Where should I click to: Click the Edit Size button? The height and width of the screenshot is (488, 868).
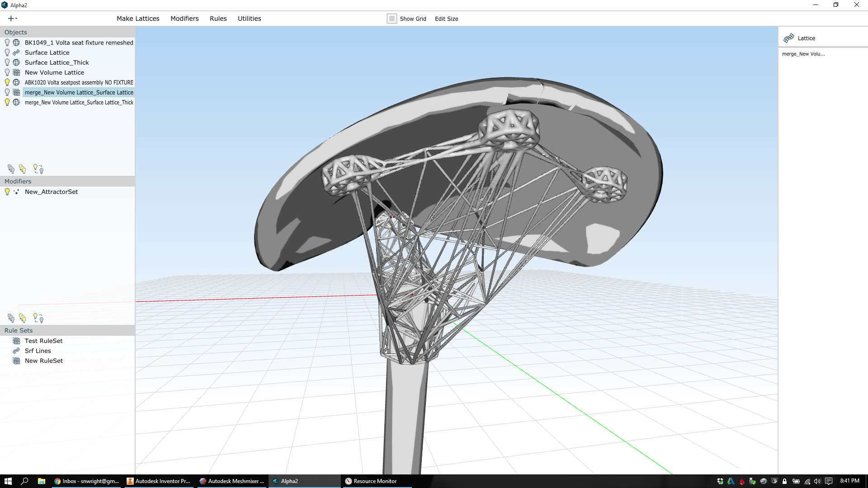pyautogui.click(x=447, y=19)
